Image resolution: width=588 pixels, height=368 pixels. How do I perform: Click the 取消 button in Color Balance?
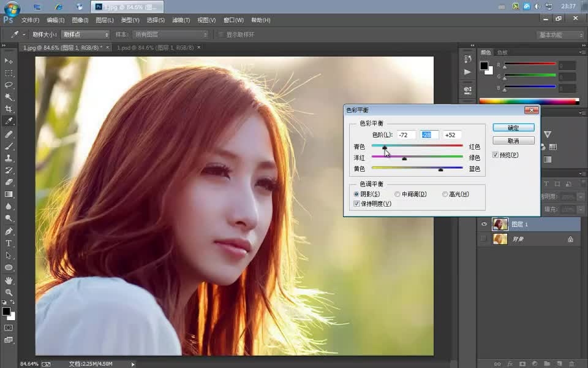pos(513,140)
